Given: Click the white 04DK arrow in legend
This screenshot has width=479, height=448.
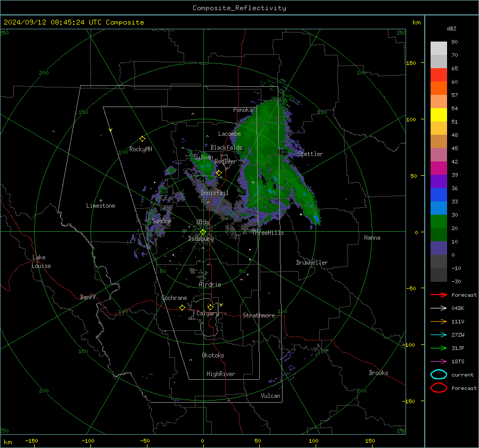Looking at the screenshot, I should pos(439,308).
